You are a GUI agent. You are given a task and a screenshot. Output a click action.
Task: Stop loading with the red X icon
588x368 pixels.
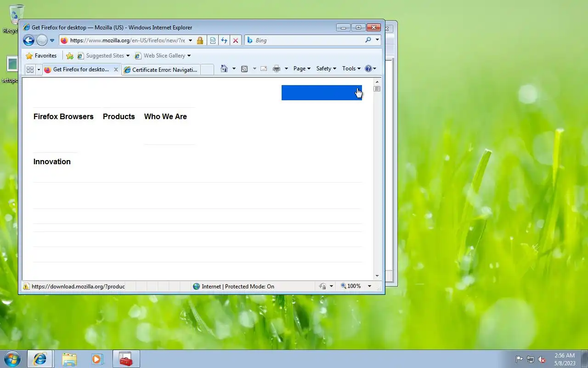point(236,40)
